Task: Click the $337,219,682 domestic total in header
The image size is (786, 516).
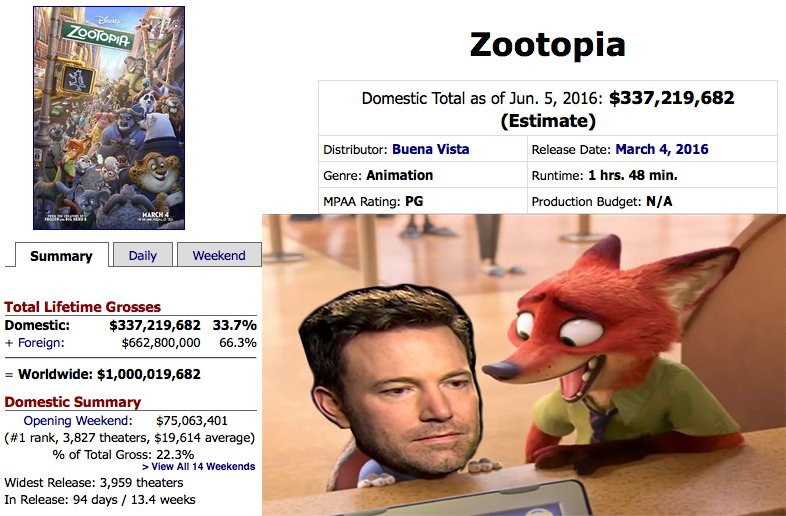Action: pyautogui.click(x=672, y=98)
